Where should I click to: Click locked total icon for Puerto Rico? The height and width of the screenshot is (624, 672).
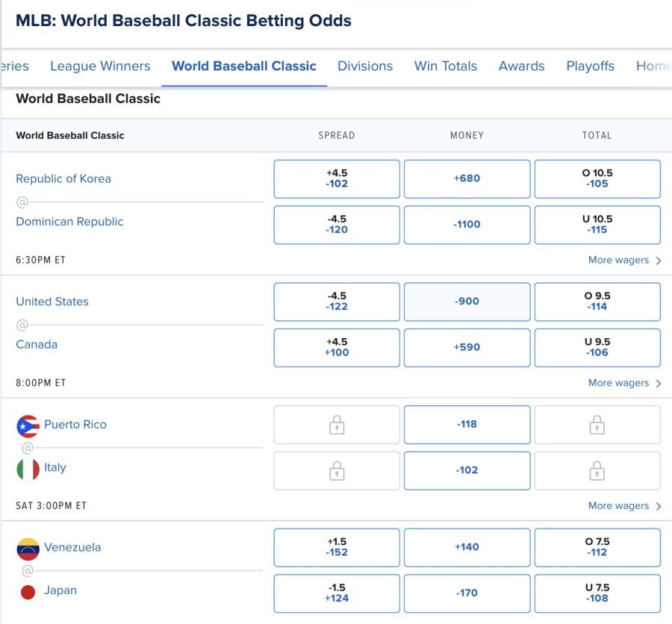[597, 425]
